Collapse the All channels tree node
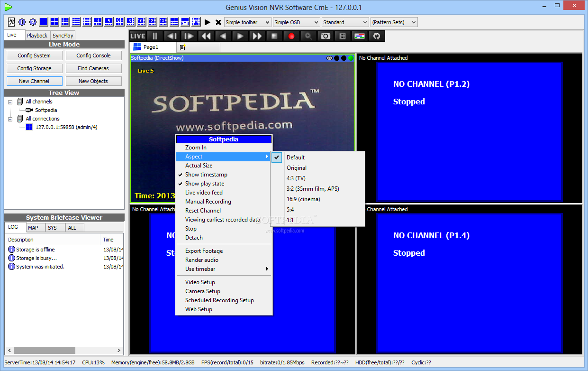 pyautogui.click(x=10, y=102)
